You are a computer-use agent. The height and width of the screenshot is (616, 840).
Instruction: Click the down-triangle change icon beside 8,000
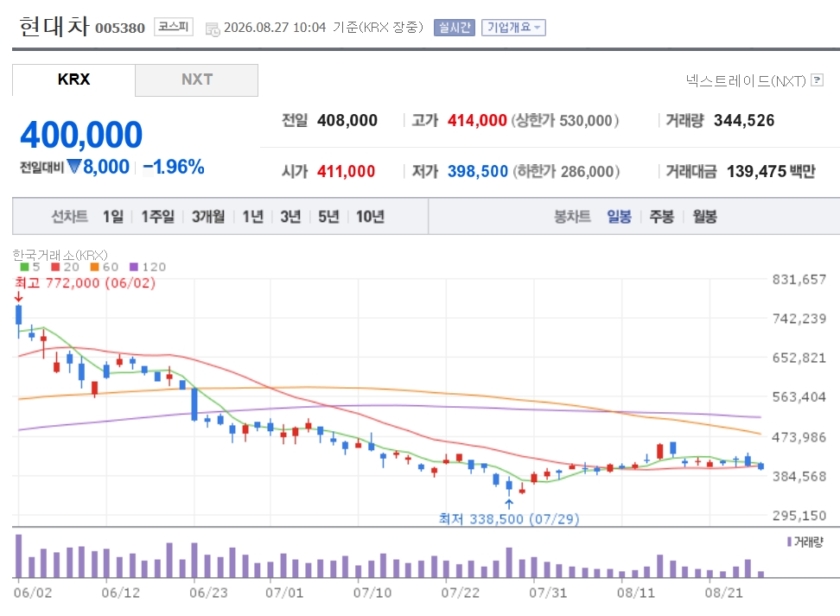coord(74,167)
